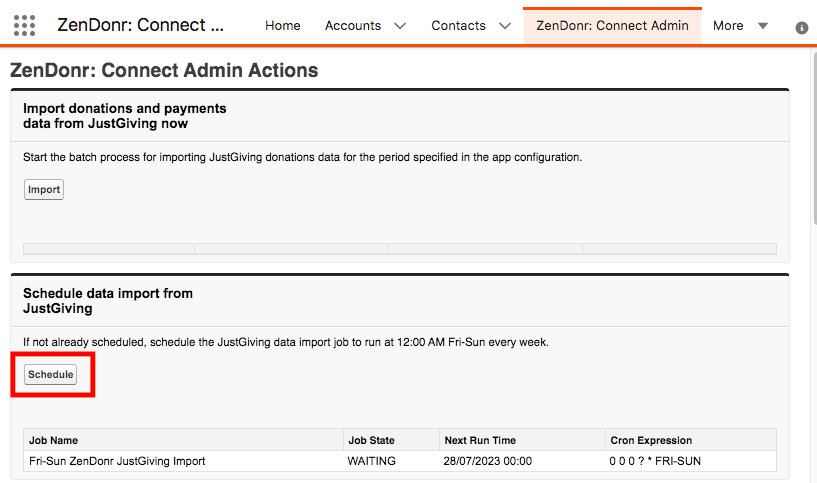Click the Schedule button
This screenshot has height=483, width=817.
(x=51, y=375)
